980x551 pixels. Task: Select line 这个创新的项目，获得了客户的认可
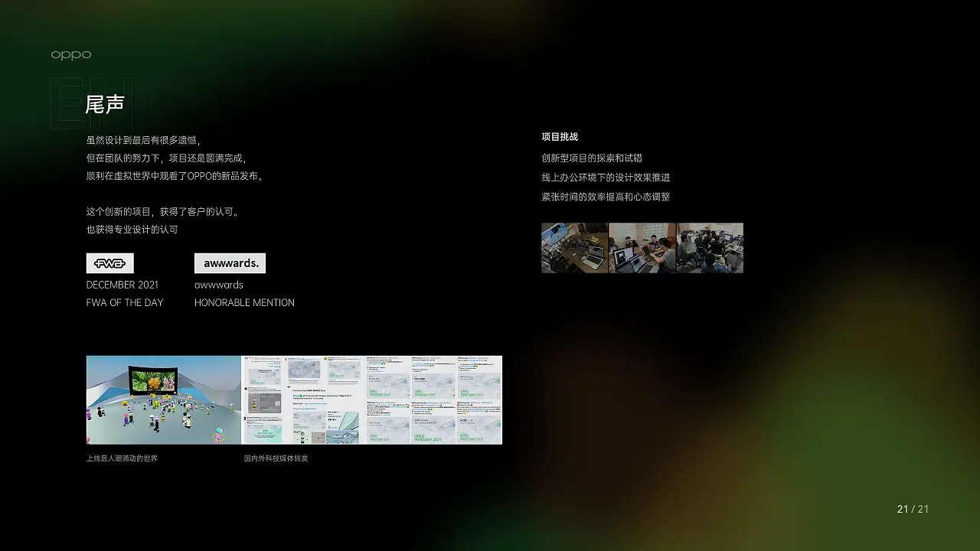click(x=164, y=212)
